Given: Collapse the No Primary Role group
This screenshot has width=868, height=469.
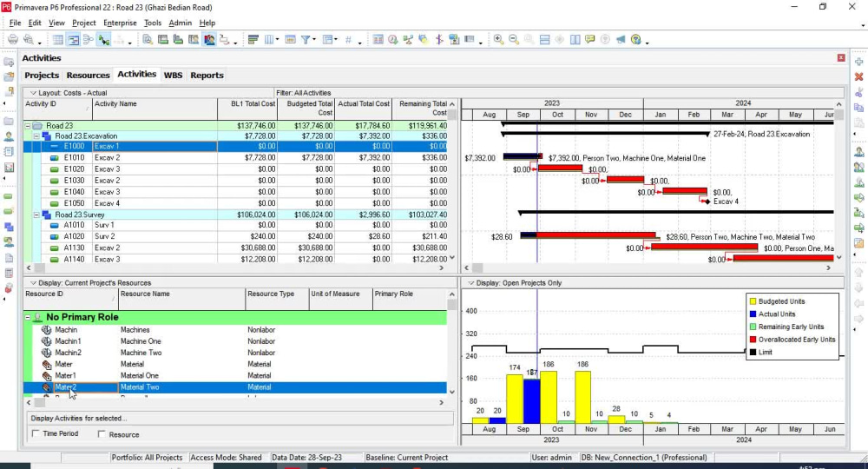Looking at the screenshot, I should [28, 317].
